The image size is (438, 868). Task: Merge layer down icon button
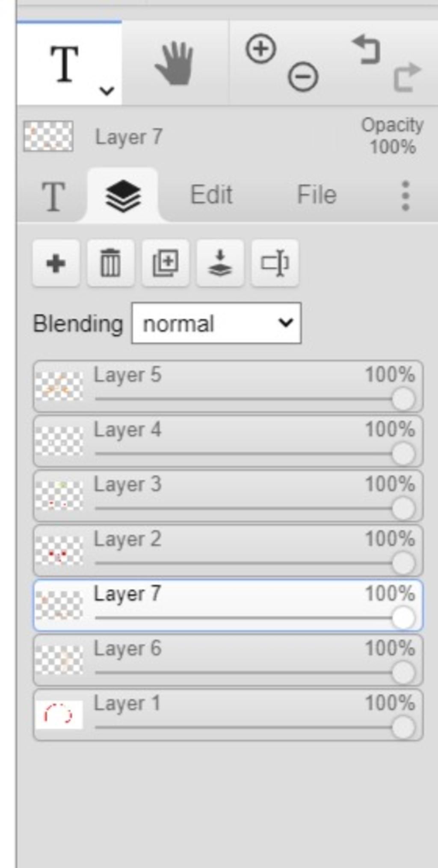click(x=220, y=263)
